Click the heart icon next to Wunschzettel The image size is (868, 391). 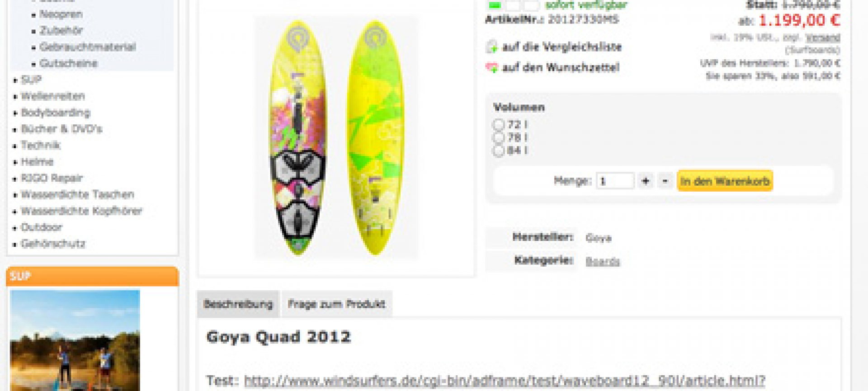point(491,68)
